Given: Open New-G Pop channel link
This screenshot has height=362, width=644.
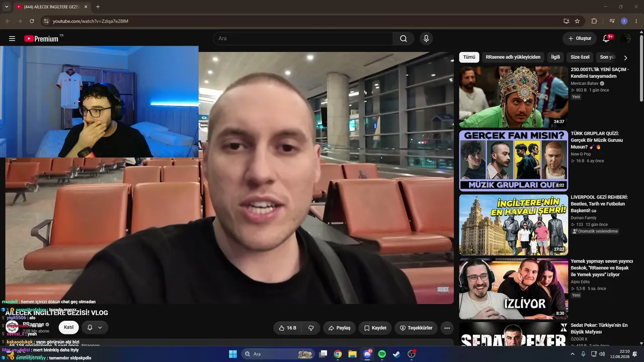Looking at the screenshot, I should pos(581,154).
